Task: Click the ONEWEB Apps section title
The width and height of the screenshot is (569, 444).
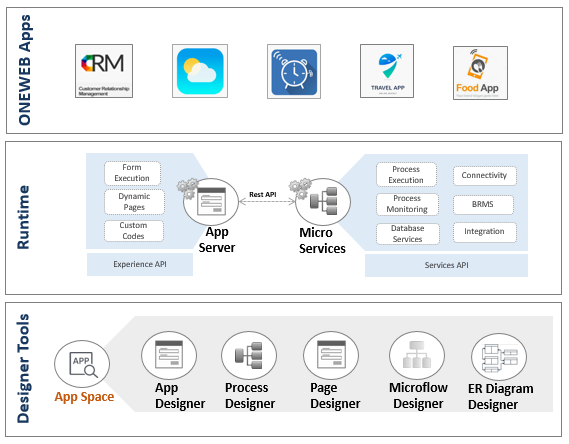Action: click(x=24, y=70)
